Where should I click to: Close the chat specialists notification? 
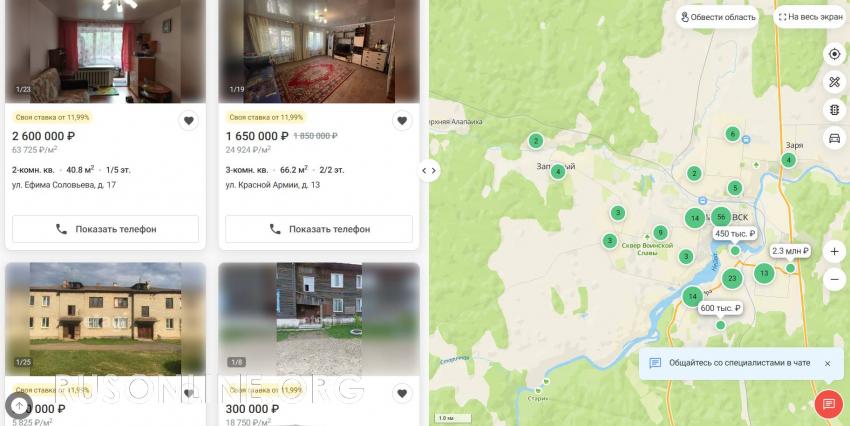[827, 364]
